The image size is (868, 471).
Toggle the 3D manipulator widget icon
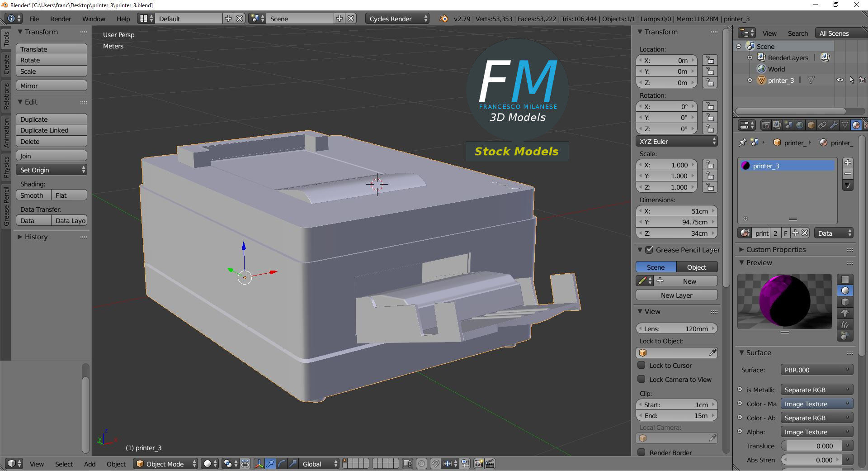[259, 464]
